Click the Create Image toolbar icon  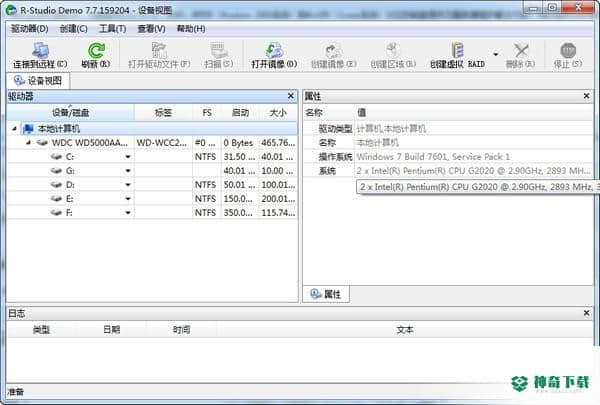[334, 51]
